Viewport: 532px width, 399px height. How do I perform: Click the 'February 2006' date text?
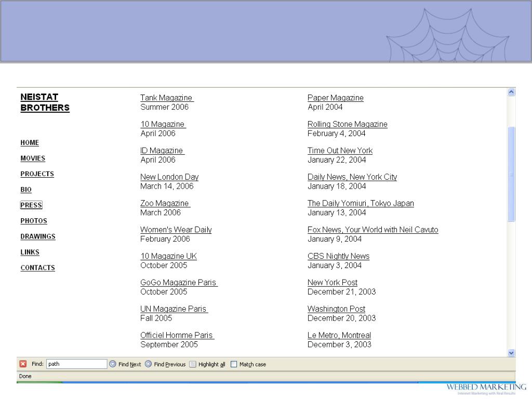tap(165, 239)
